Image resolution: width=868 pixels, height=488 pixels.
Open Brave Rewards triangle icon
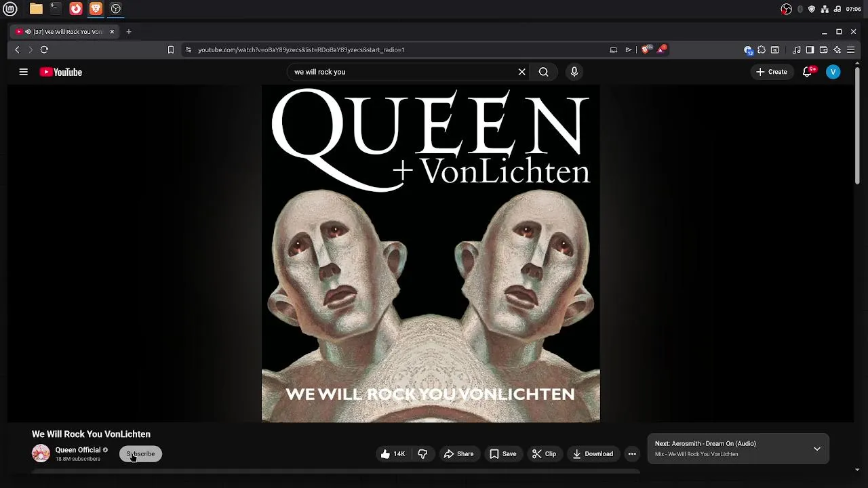[x=662, y=49]
